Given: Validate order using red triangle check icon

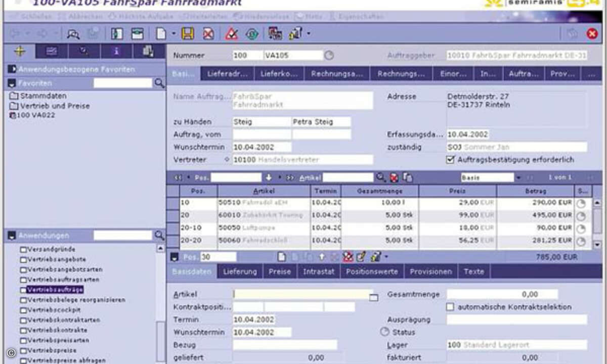Looking at the screenshot, I should [x=232, y=34].
